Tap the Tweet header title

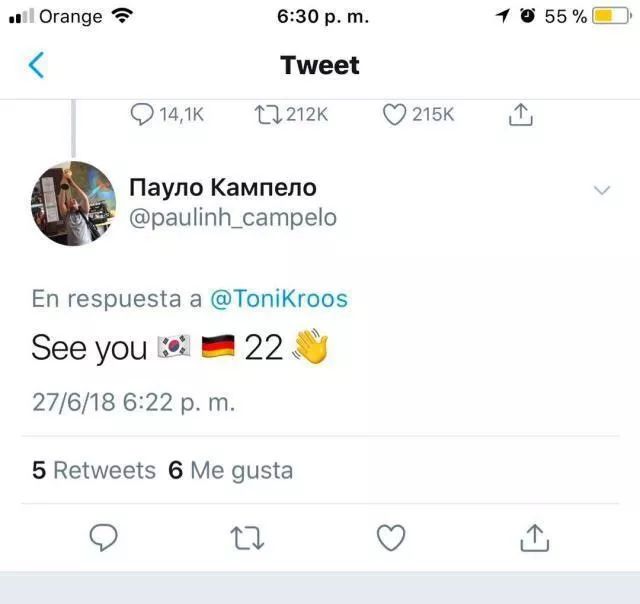[x=320, y=66]
